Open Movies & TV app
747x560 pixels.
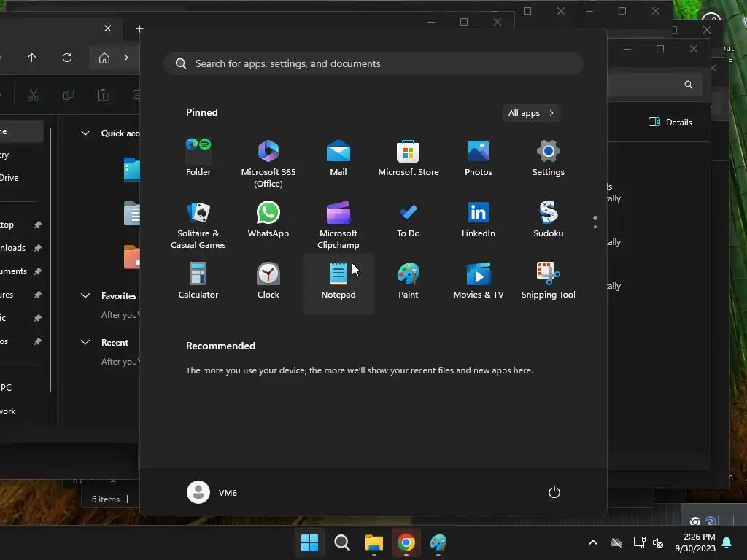coord(479,281)
